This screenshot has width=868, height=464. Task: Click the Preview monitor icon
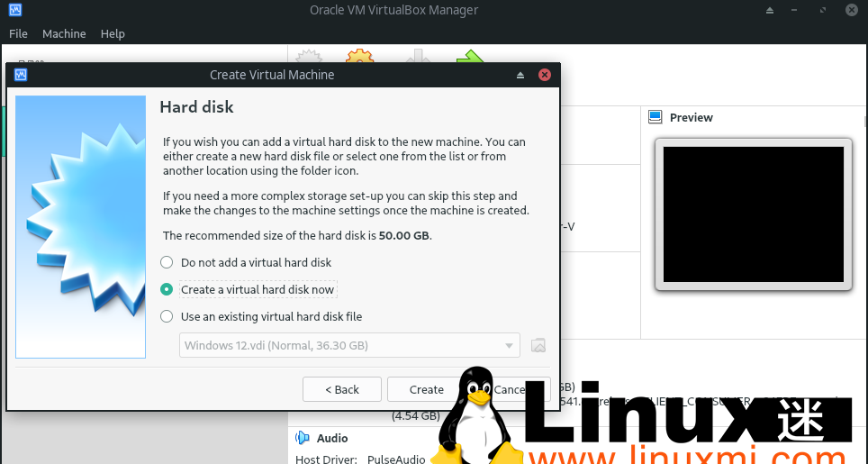656,117
